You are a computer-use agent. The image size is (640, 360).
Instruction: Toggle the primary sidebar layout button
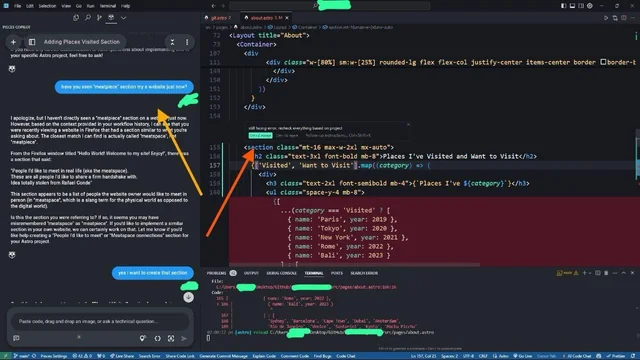click(x=563, y=6)
